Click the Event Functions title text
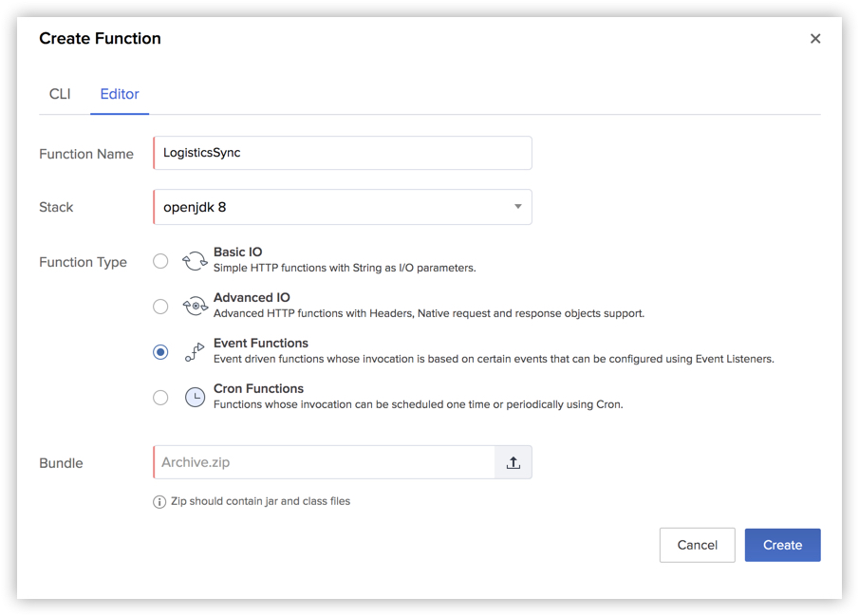 tap(261, 343)
